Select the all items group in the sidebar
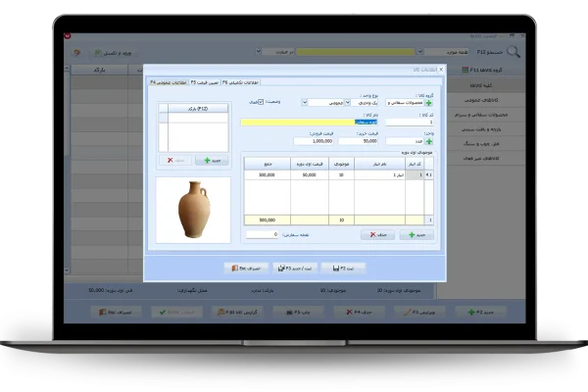The height and width of the screenshot is (392, 588). (x=481, y=85)
